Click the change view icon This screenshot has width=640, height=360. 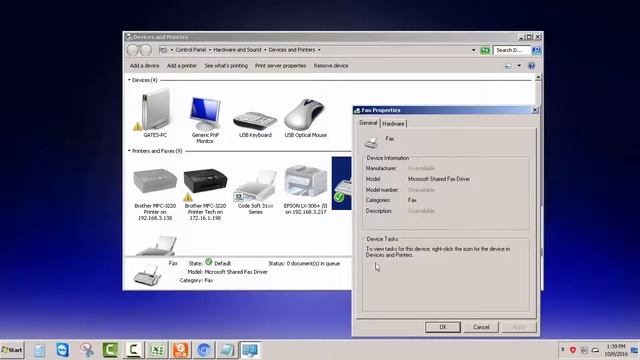[x=508, y=66]
